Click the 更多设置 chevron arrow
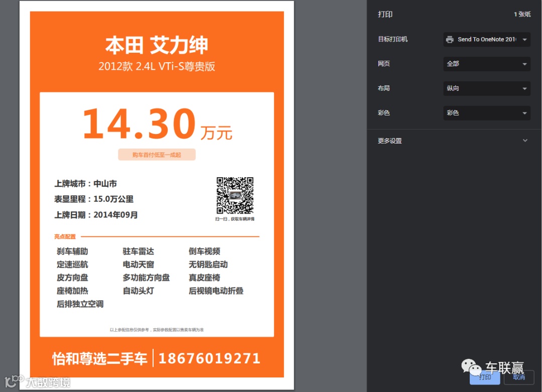Viewport: 542px width, 392px height. click(525, 141)
